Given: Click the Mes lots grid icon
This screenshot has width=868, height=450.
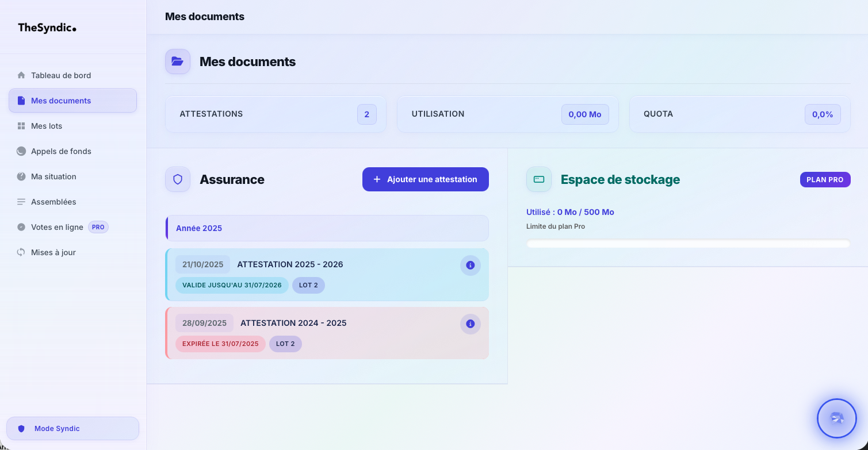Looking at the screenshot, I should [21, 126].
